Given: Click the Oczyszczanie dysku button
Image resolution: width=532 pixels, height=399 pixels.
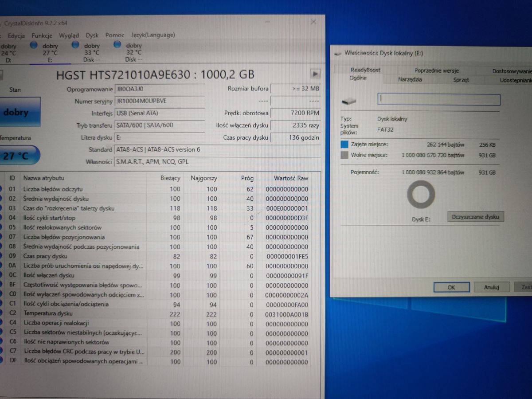Looking at the screenshot, I should (x=475, y=217).
